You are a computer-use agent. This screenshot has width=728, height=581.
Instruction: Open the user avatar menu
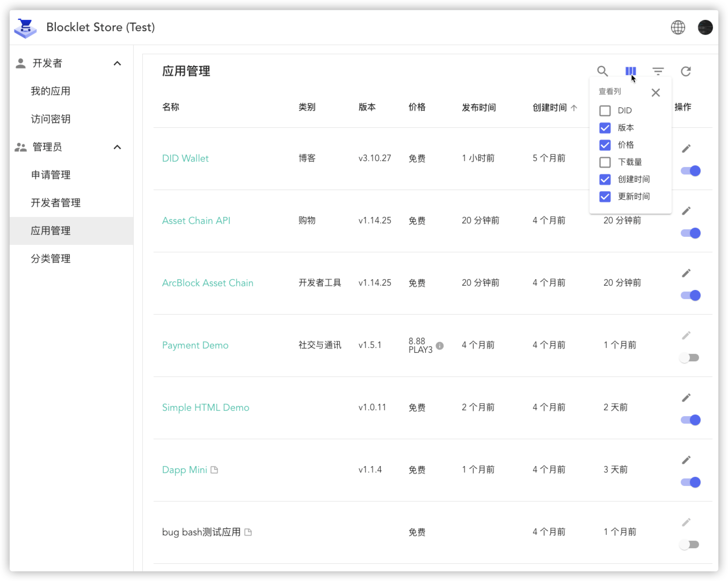[x=705, y=27]
